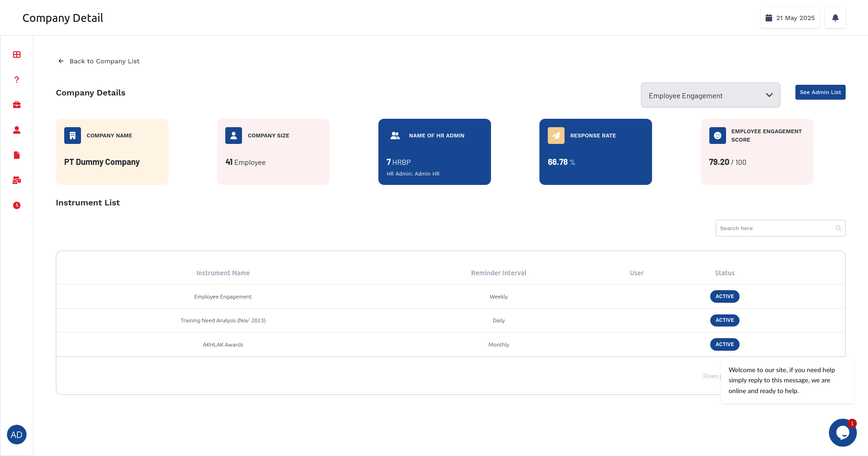Image resolution: width=868 pixels, height=456 pixels.
Task: Click the Monthly reminder interval cell
Action: [498, 345]
